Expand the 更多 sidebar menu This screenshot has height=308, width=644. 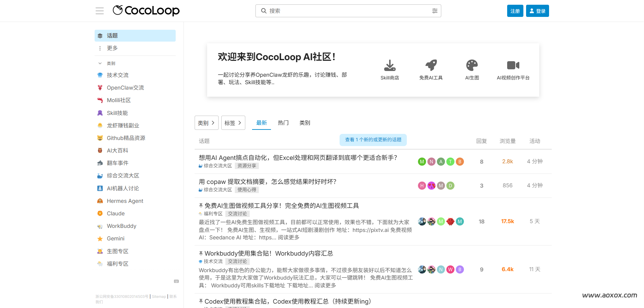coord(135,48)
